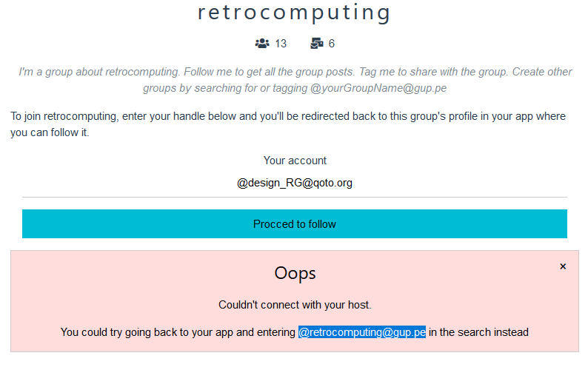
Task: Click the divider line under the account field
Action: click(295, 198)
